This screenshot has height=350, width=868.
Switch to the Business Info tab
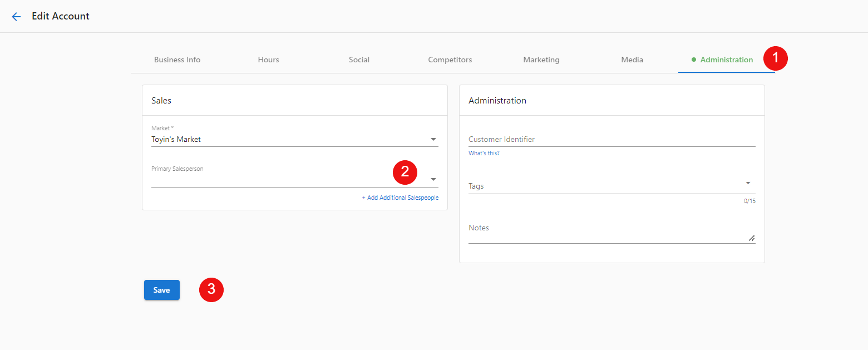(177, 60)
